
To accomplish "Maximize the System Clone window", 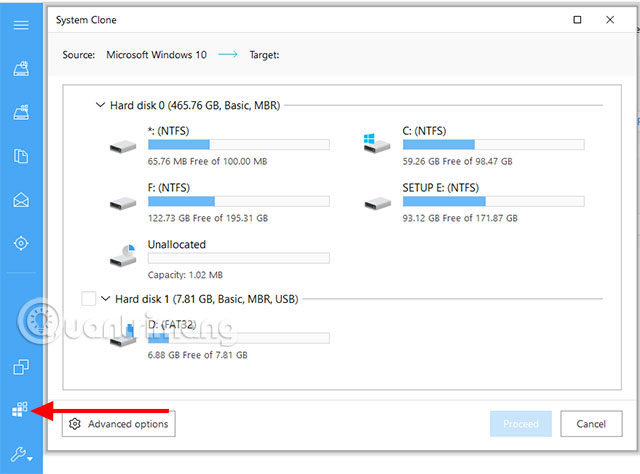I will pyautogui.click(x=577, y=20).
